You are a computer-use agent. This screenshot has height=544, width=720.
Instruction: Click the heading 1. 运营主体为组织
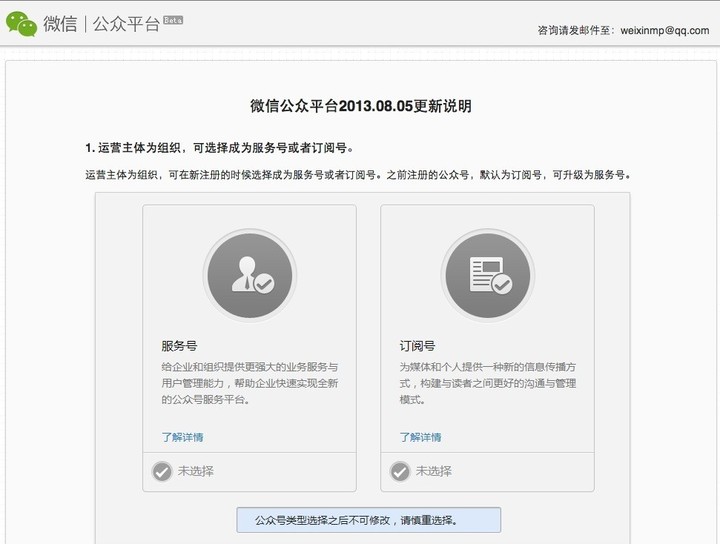tap(219, 147)
